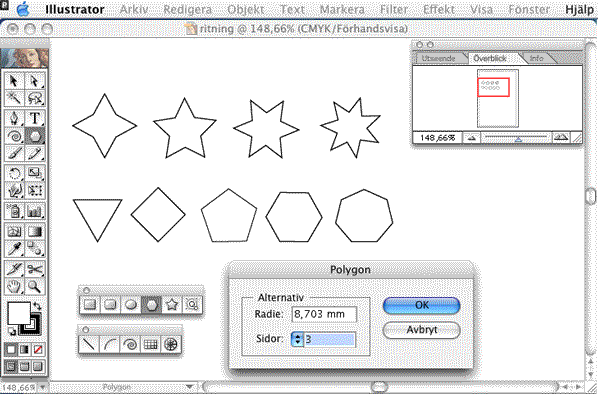Screen dimensions: 598x395
Task: Click Flare tool in floating shape palette
Action: (192, 305)
